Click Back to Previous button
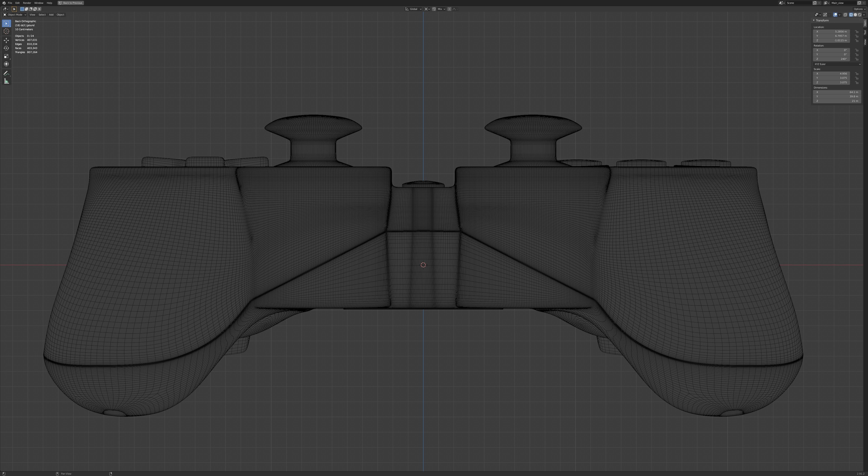The width and height of the screenshot is (868, 476). [71, 3]
